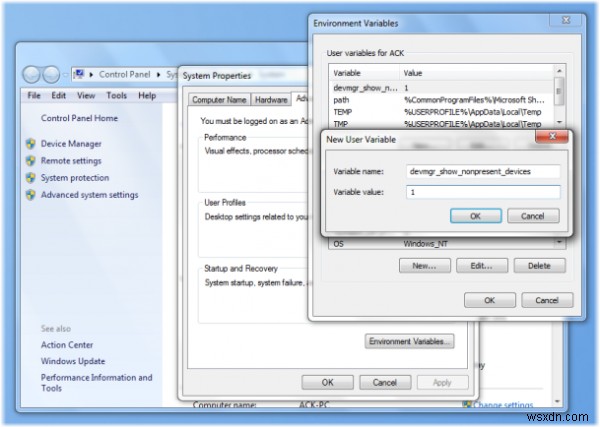Click the computer icon in the address bar
This screenshot has height=427, width=600.
point(79,74)
